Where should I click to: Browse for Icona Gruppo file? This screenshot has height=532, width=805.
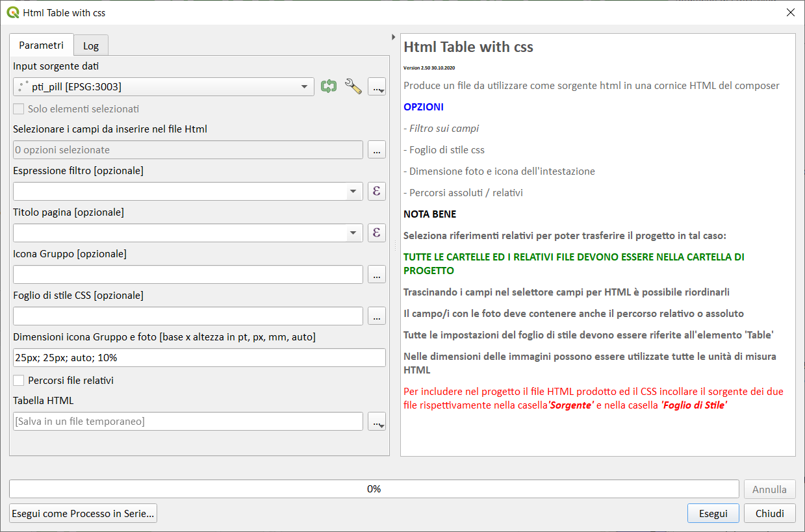point(377,274)
